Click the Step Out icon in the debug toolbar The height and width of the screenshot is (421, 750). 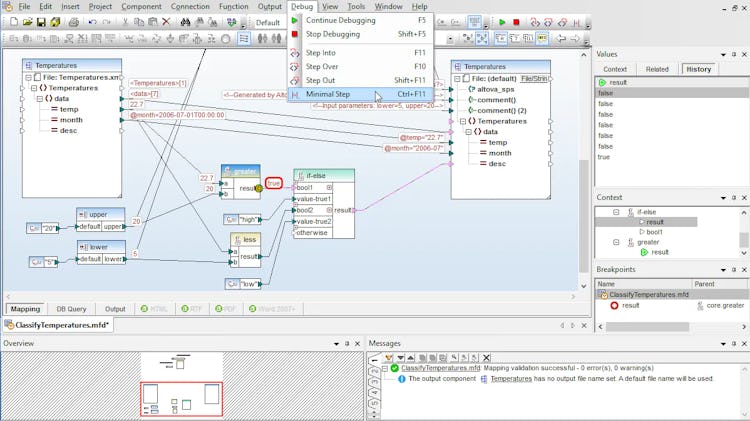click(x=562, y=22)
